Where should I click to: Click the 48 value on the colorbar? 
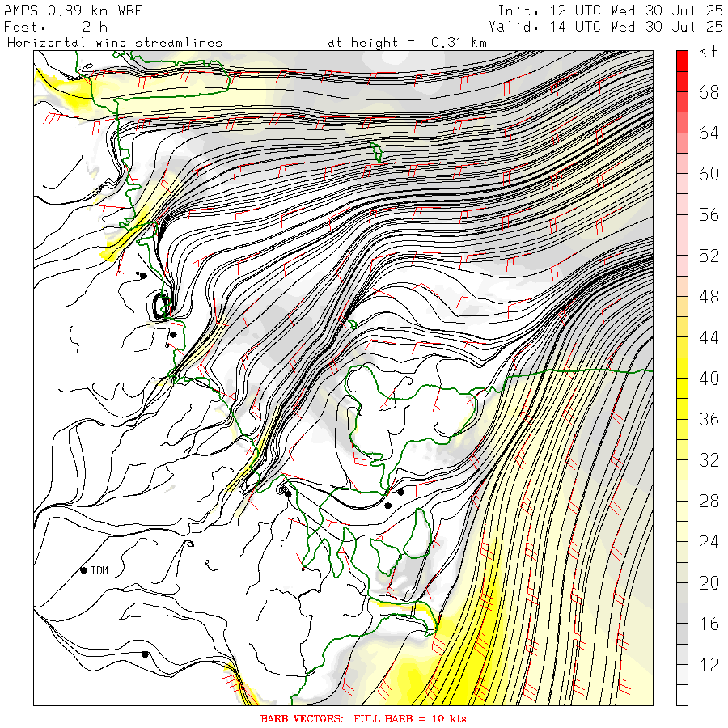coord(709,297)
